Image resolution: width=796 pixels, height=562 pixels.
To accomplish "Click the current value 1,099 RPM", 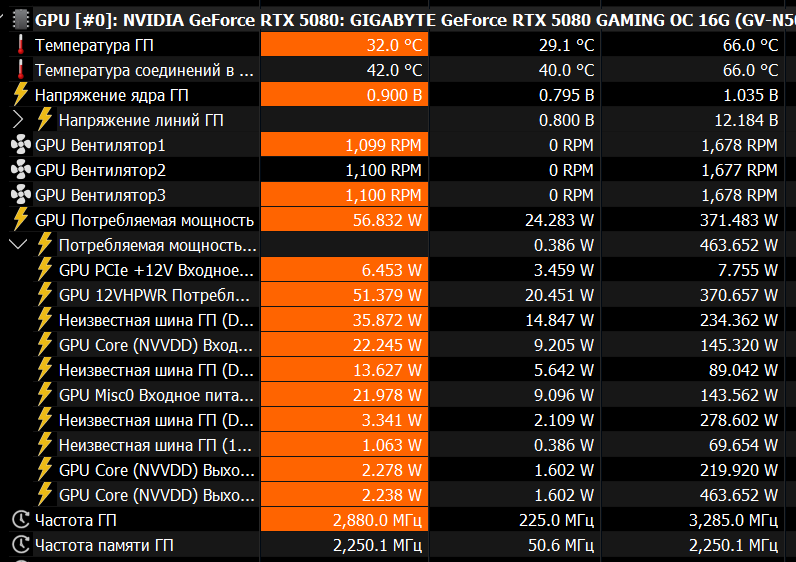I will [383, 145].
